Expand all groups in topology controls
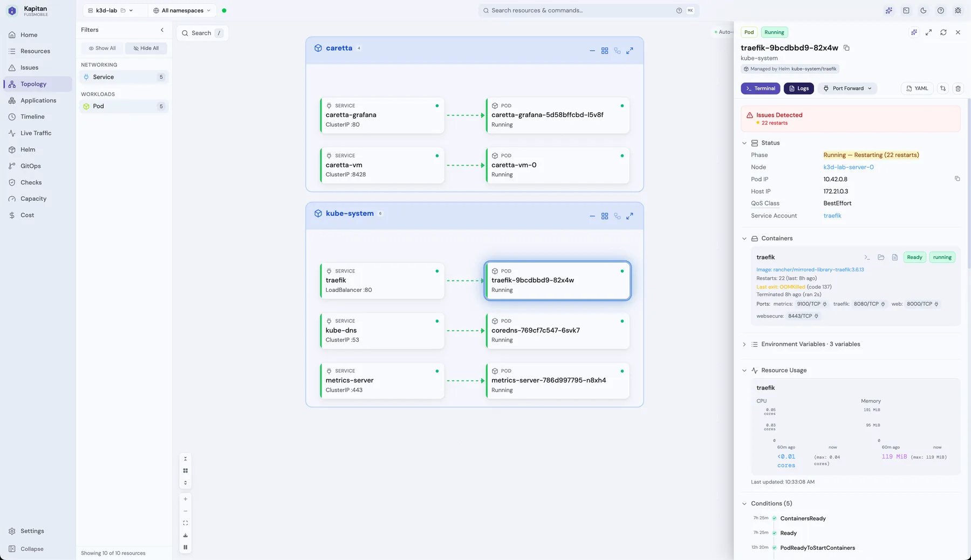This screenshot has height=560, width=971. click(186, 483)
